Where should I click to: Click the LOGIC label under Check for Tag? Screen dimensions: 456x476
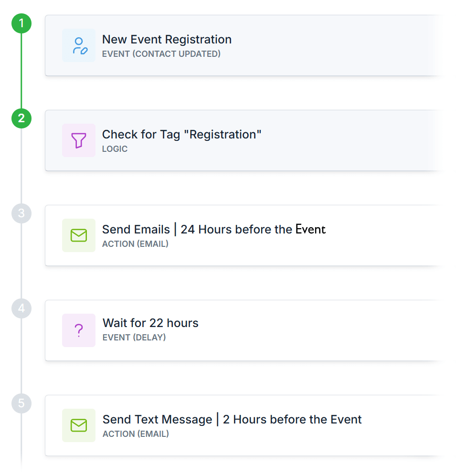(x=115, y=149)
